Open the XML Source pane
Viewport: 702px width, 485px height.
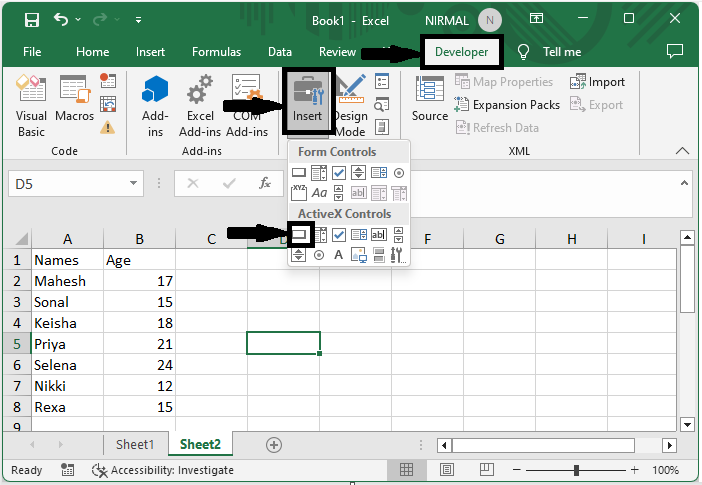429,99
